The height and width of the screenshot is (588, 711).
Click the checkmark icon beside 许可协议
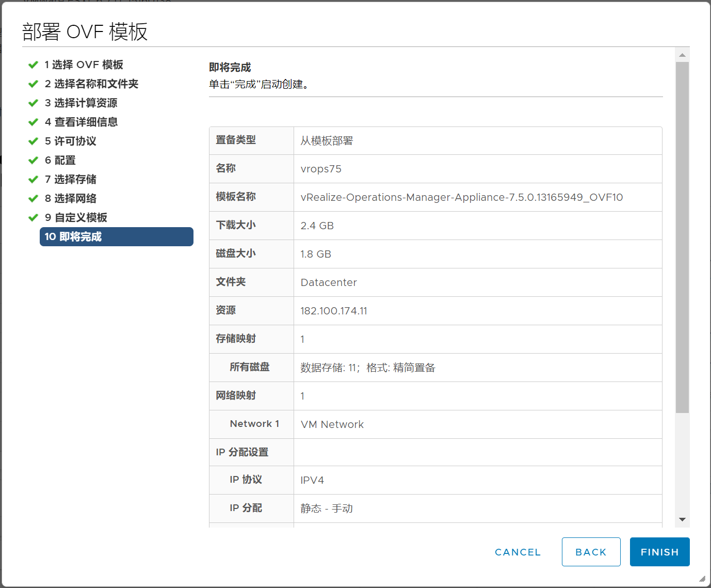(x=33, y=141)
